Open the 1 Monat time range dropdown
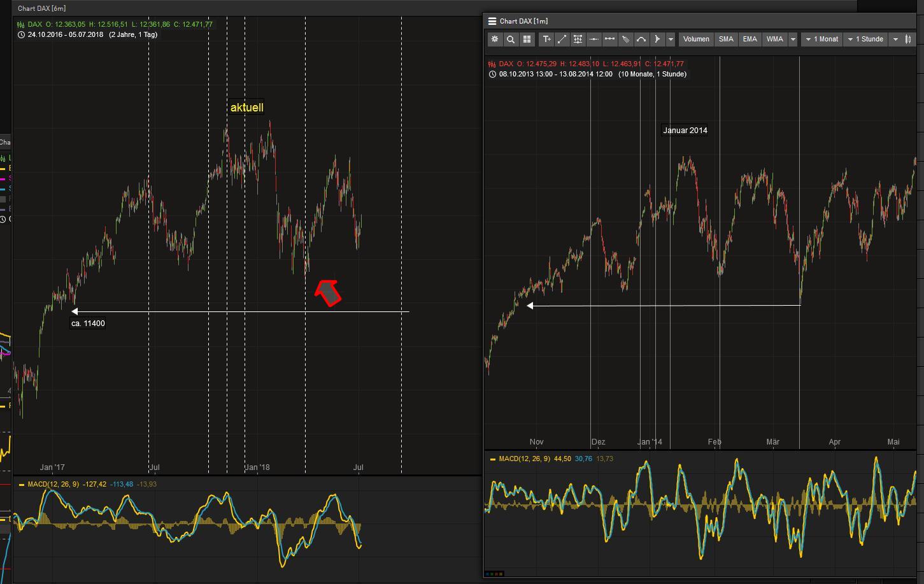The height and width of the screenshot is (584, 924). tap(821, 39)
